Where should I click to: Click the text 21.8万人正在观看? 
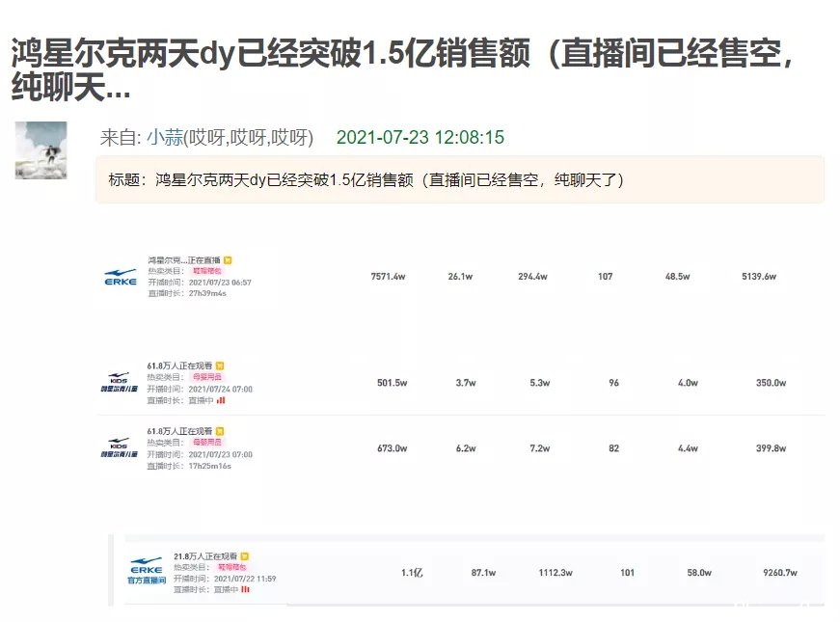[205, 556]
